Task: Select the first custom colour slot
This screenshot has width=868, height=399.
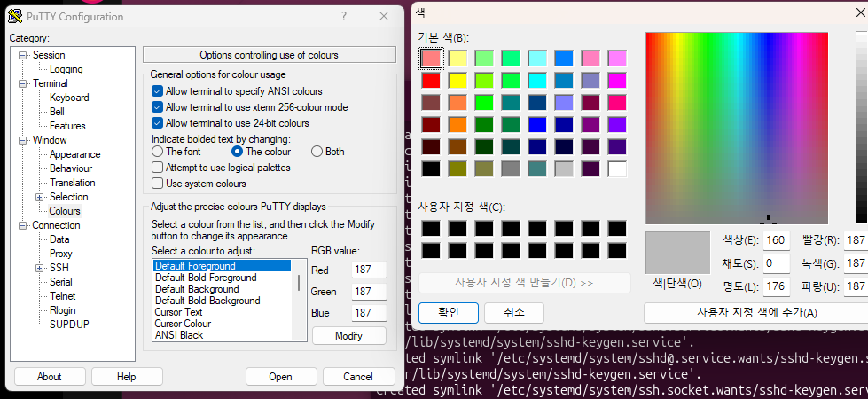Action: coord(431,229)
